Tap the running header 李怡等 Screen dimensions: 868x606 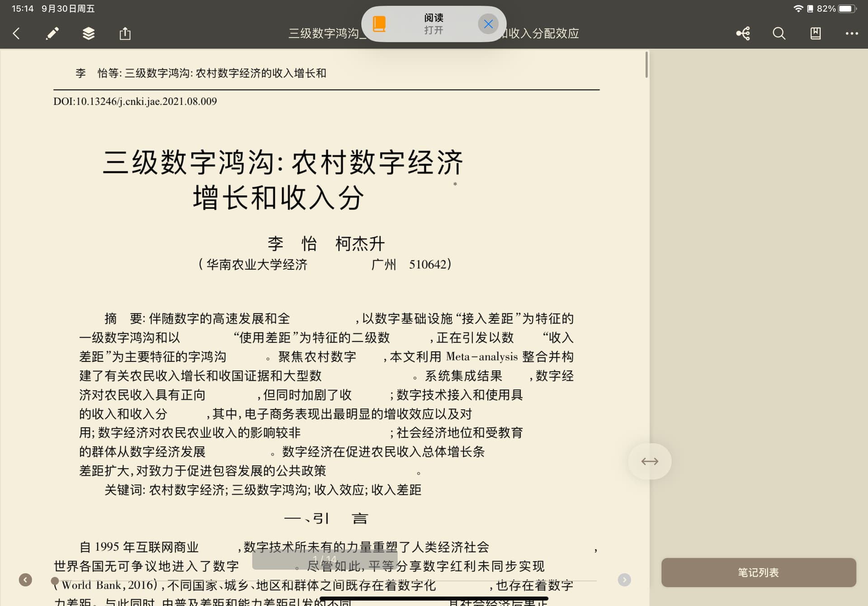[201, 73]
